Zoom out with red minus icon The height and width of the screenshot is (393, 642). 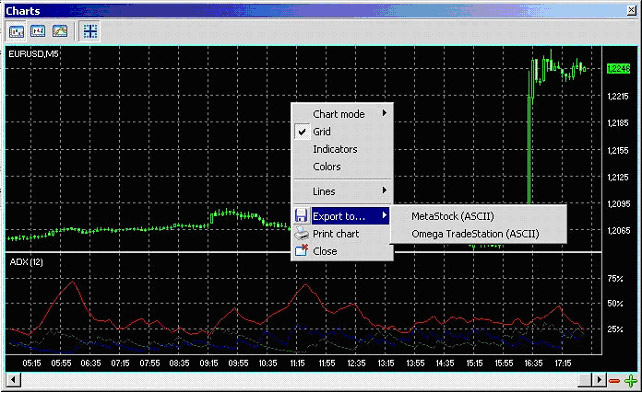pos(615,381)
